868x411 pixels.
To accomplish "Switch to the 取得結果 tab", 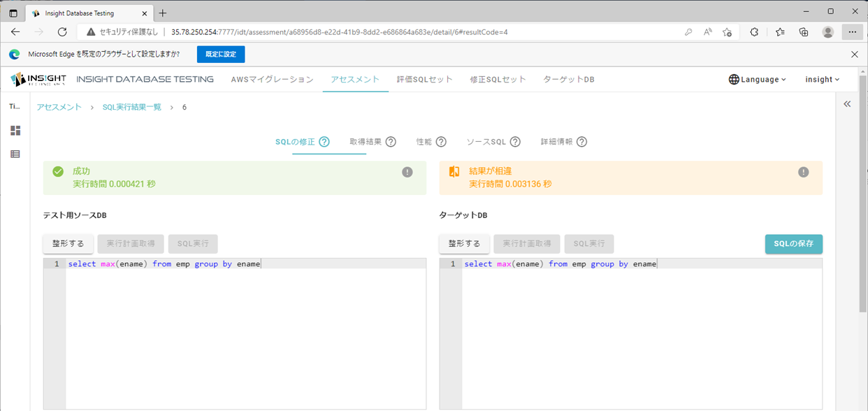I will tap(366, 142).
